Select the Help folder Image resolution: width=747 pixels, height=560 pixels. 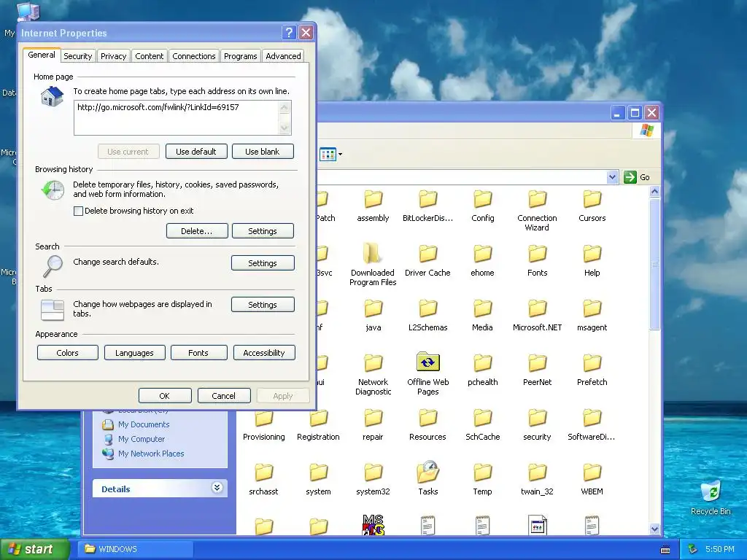coord(592,260)
